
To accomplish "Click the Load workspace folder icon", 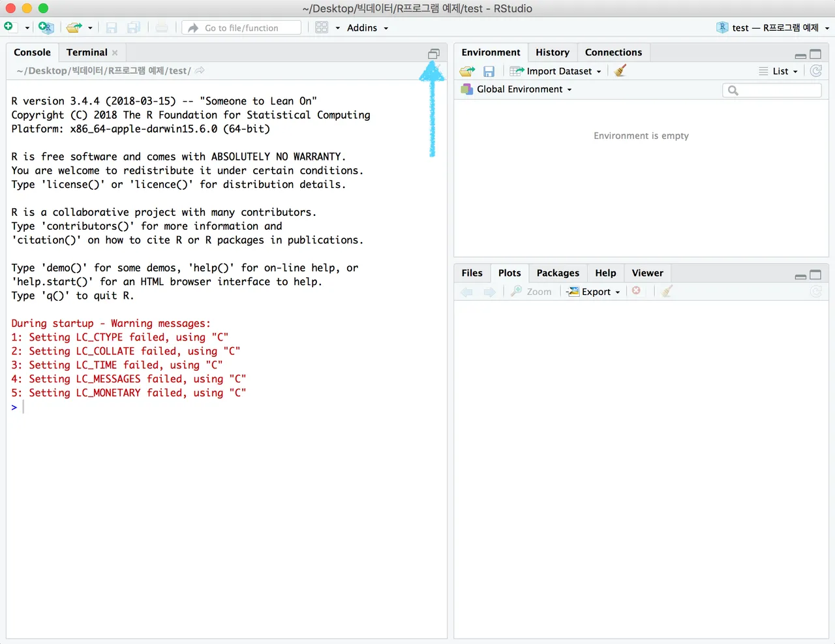I will coord(467,71).
